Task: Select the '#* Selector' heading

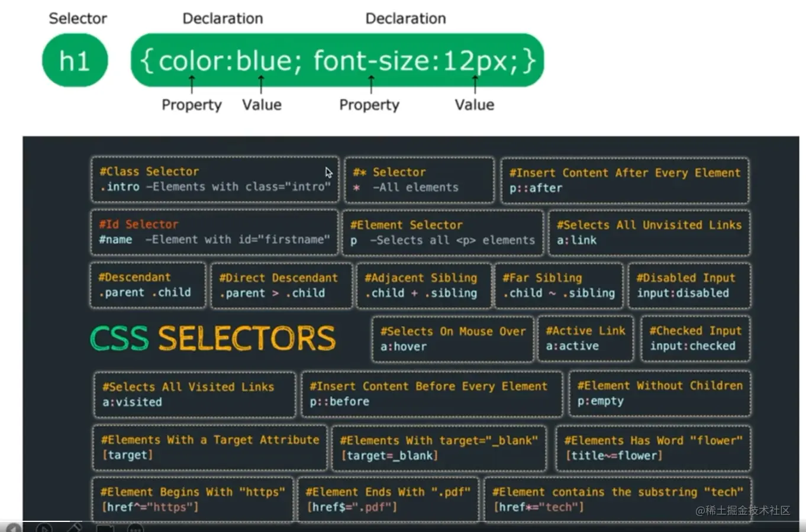Action: (x=389, y=172)
